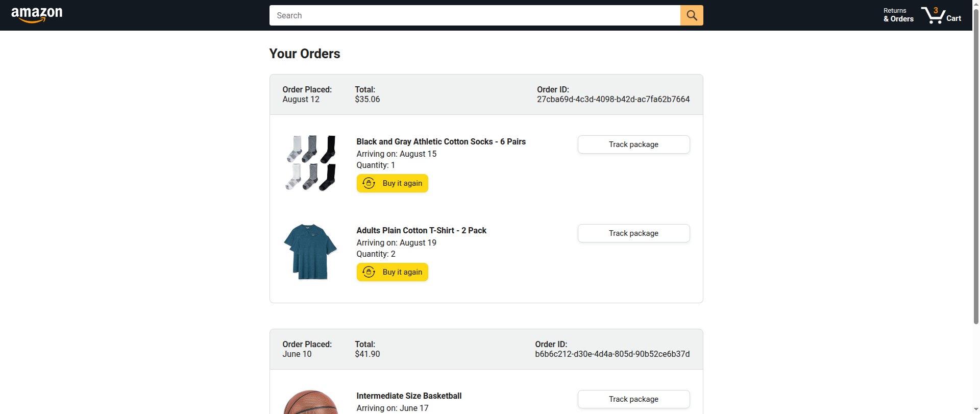Click the August 12 order ID text
980x414 pixels.
point(613,100)
